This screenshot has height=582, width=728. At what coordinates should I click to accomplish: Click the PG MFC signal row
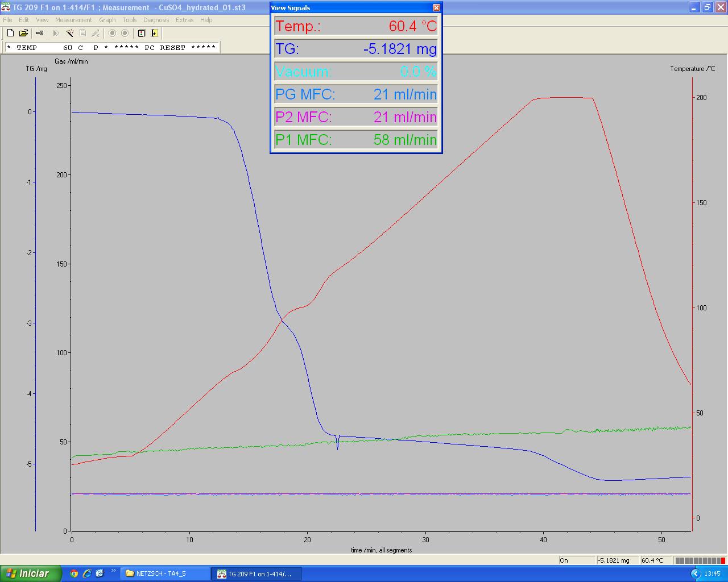point(356,94)
